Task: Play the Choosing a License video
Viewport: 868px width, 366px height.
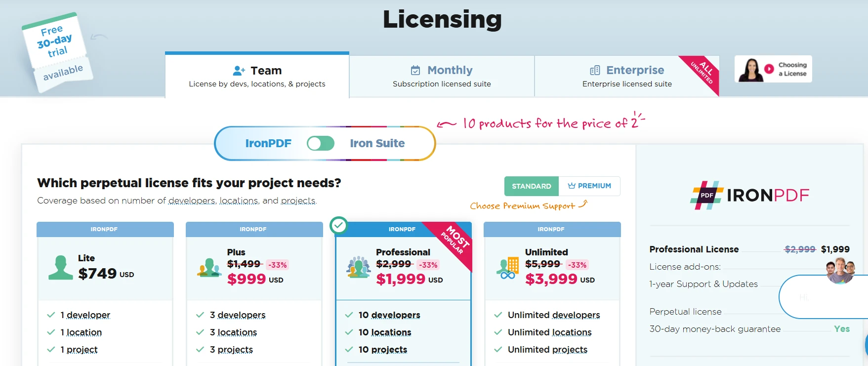Action: pyautogui.click(x=769, y=69)
